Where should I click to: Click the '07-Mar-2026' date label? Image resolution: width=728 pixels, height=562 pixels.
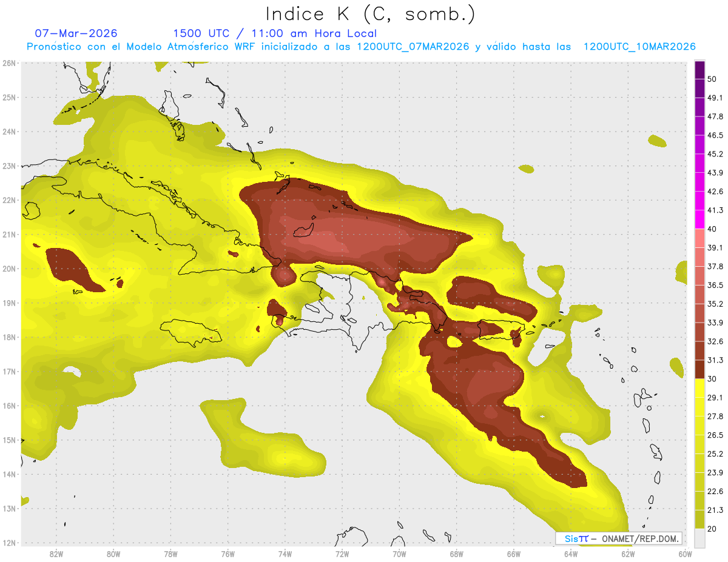tap(76, 33)
